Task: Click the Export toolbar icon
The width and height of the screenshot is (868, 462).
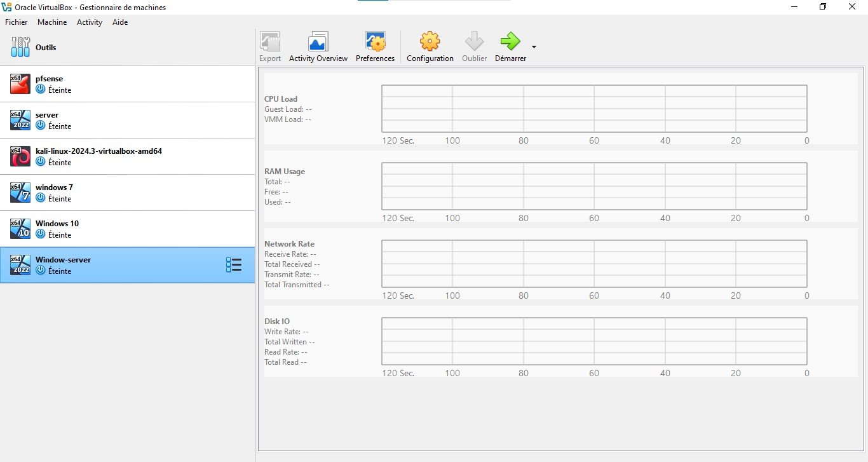Action: (x=270, y=43)
